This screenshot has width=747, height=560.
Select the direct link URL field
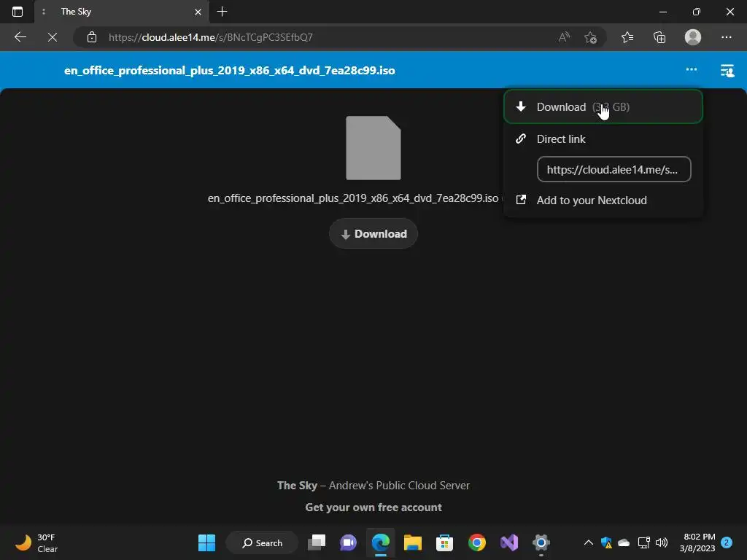coord(614,169)
